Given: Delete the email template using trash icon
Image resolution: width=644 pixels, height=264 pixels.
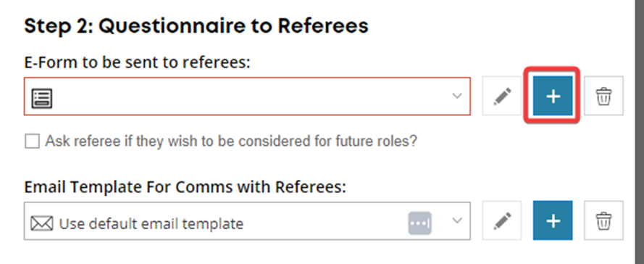Looking at the screenshot, I should pyautogui.click(x=603, y=220).
